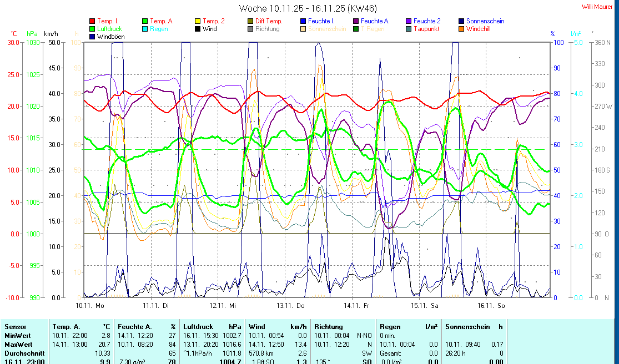Image resolution: width=619 pixels, height=364 pixels.
Task: Click the Windböen legend label
Action: pos(110,37)
